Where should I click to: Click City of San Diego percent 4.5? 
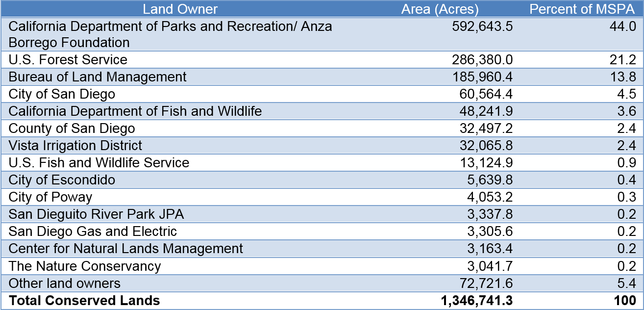pyautogui.click(x=626, y=94)
